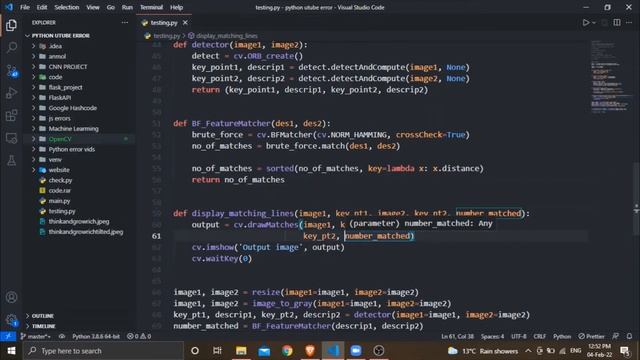The width and height of the screenshot is (640, 360).
Task: Click the Type here to search box
Action: pyautogui.click(x=103, y=351)
